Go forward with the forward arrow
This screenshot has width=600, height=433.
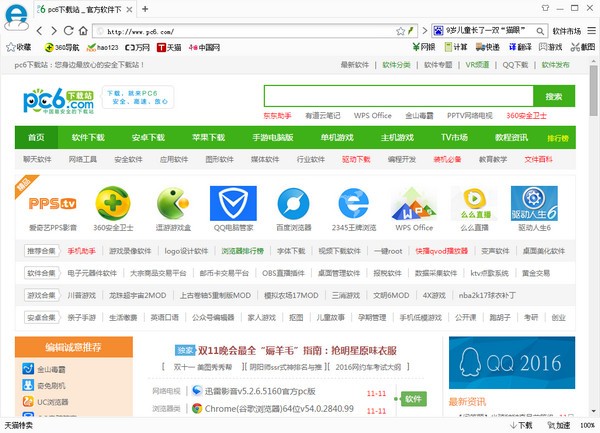[54, 31]
